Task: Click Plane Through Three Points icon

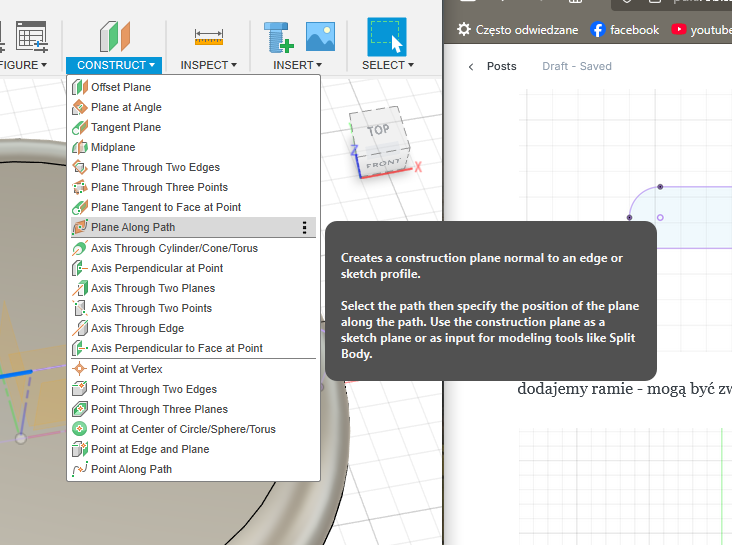Action: [80, 187]
